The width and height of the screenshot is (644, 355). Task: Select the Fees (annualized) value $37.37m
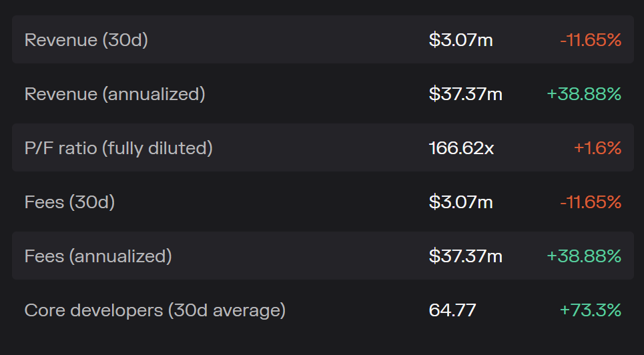(x=465, y=256)
